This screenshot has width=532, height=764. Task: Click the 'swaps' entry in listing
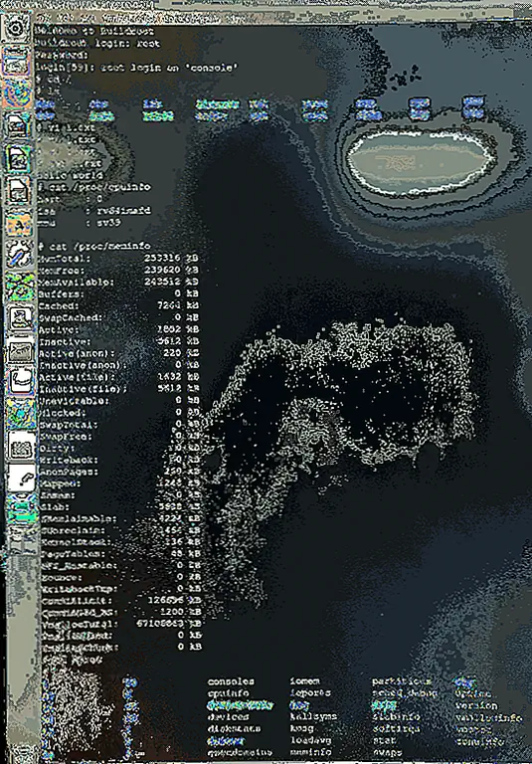click(x=387, y=753)
